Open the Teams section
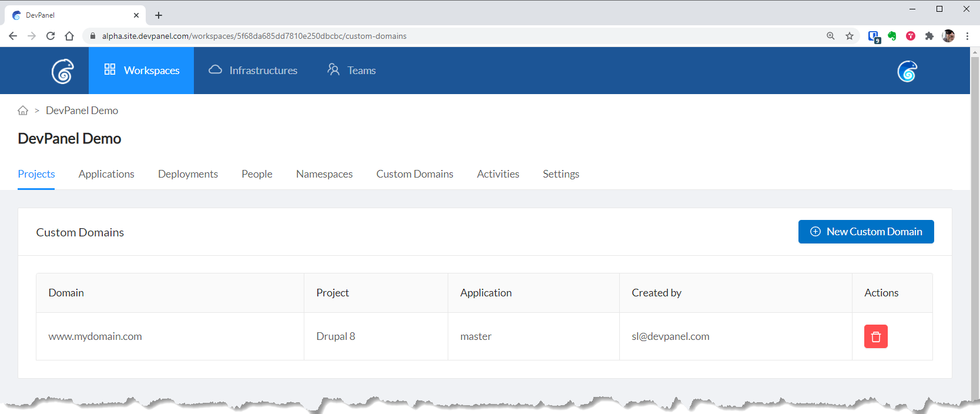This screenshot has height=414, width=980. pyautogui.click(x=351, y=71)
